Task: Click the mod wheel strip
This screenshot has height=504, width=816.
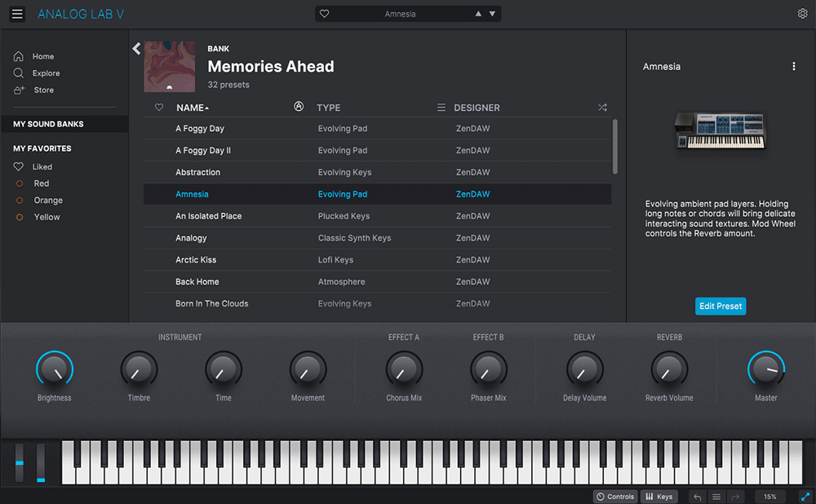Action: coord(41,462)
